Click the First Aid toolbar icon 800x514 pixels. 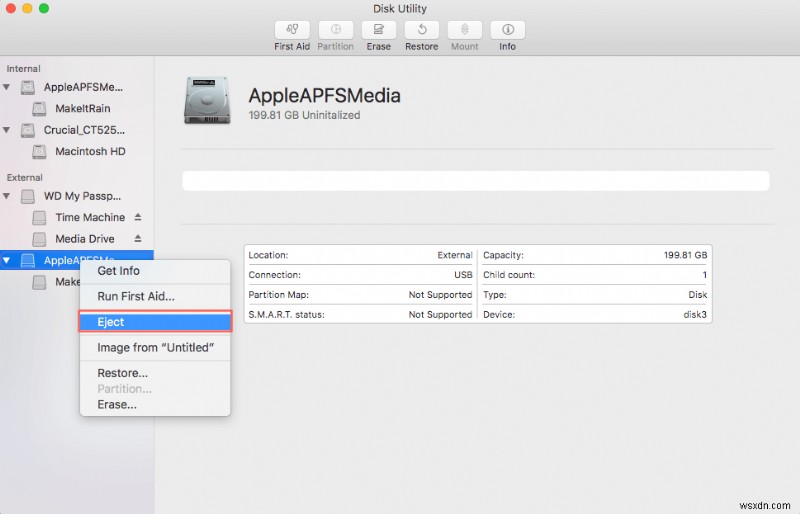pos(292,30)
